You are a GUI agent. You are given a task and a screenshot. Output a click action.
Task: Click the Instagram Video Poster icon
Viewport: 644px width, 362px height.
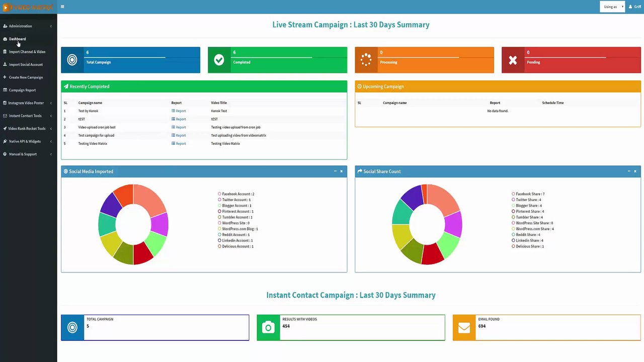(5, 103)
